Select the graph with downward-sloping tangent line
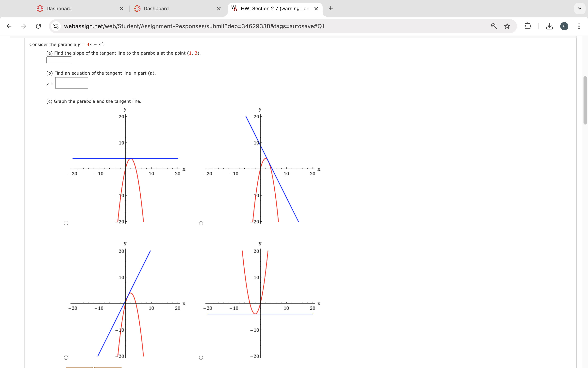 (x=201, y=223)
